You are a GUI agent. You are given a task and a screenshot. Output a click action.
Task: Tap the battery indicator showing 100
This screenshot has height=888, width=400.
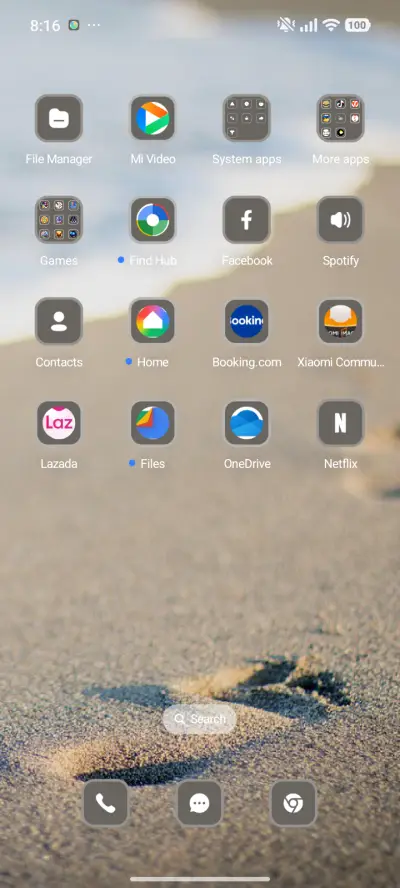pos(358,25)
